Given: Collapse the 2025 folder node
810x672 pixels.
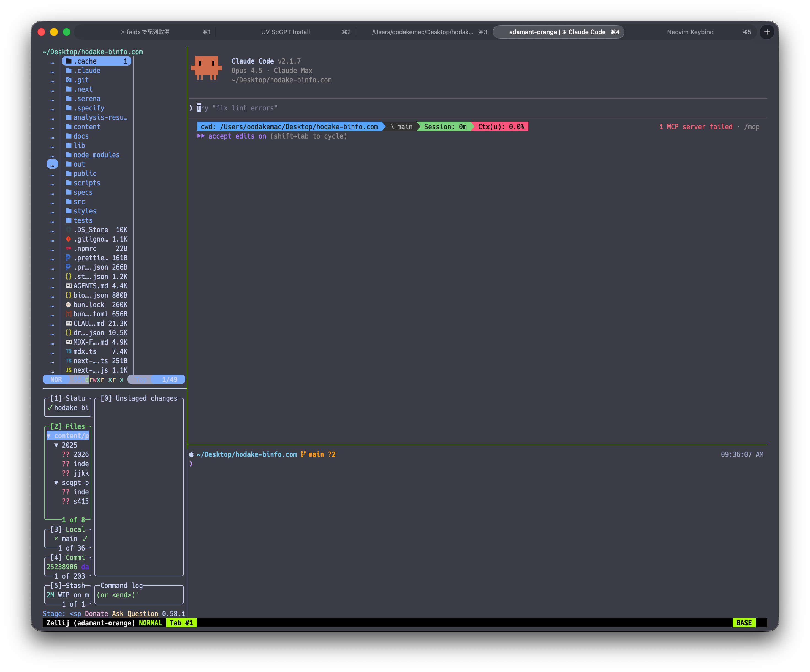Looking at the screenshot, I should coord(56,445).
